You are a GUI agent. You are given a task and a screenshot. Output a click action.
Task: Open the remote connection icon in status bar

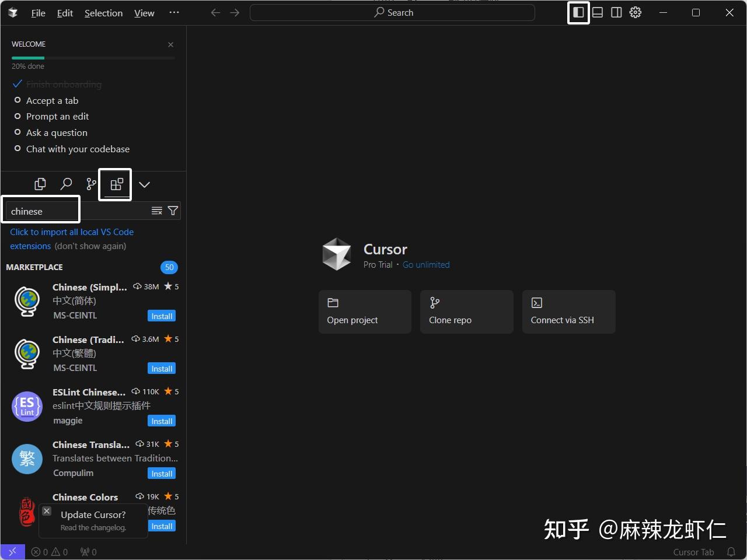tap(12, 551)
